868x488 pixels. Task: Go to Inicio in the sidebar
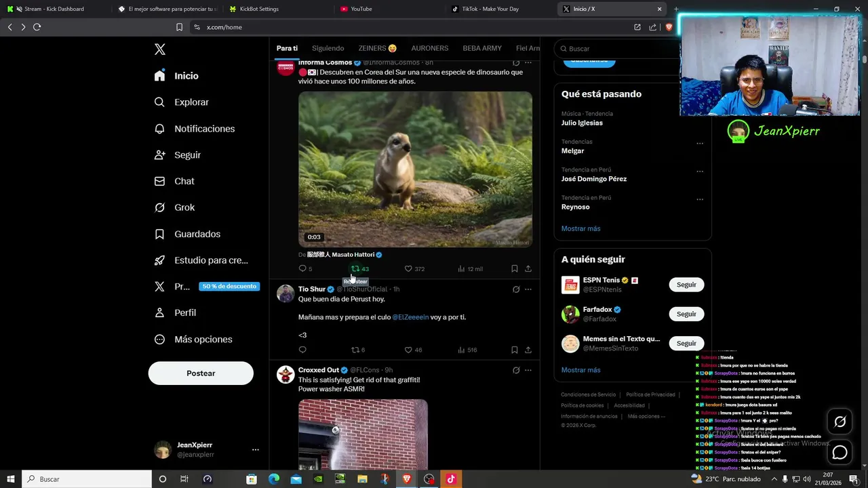(x=176, y=76)
